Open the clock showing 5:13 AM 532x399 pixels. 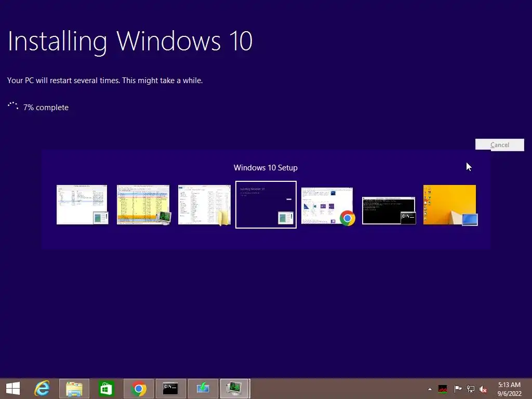coord(509,389)
